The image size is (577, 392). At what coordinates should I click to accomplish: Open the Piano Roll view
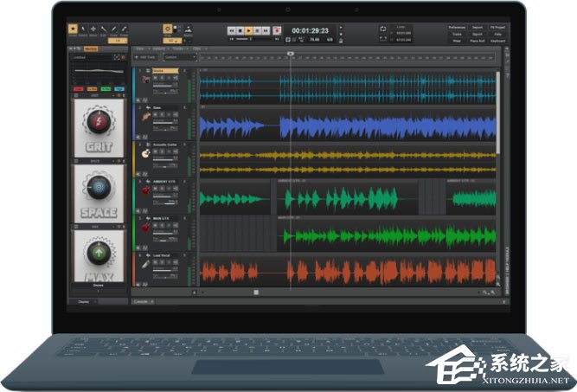(478, 41)
